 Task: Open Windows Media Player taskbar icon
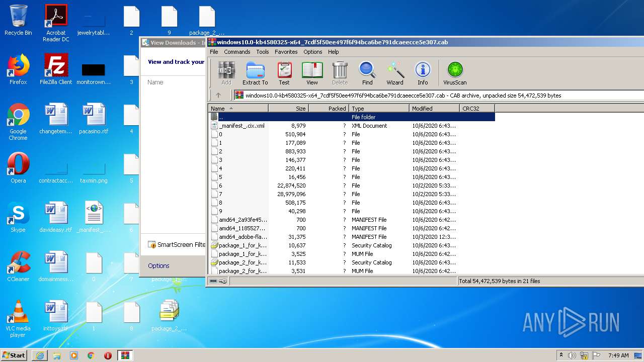74,355
